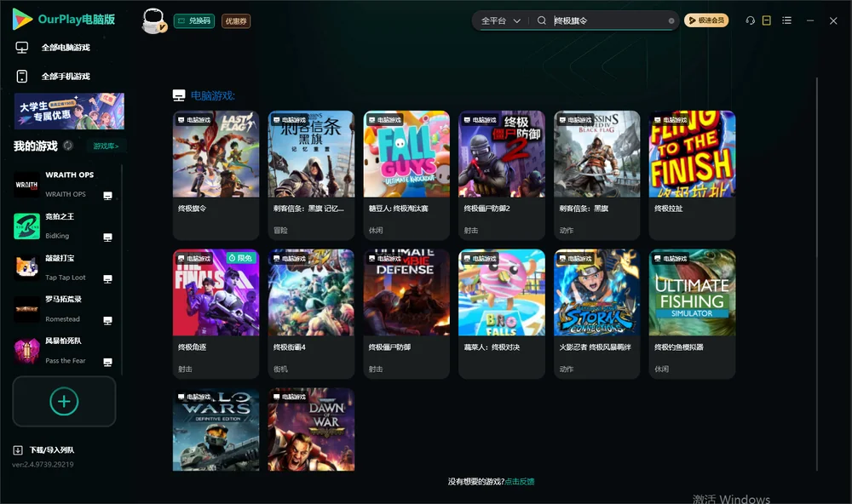
Task: Refresh the 我的游戏 list icon
Action: (68, 146)
